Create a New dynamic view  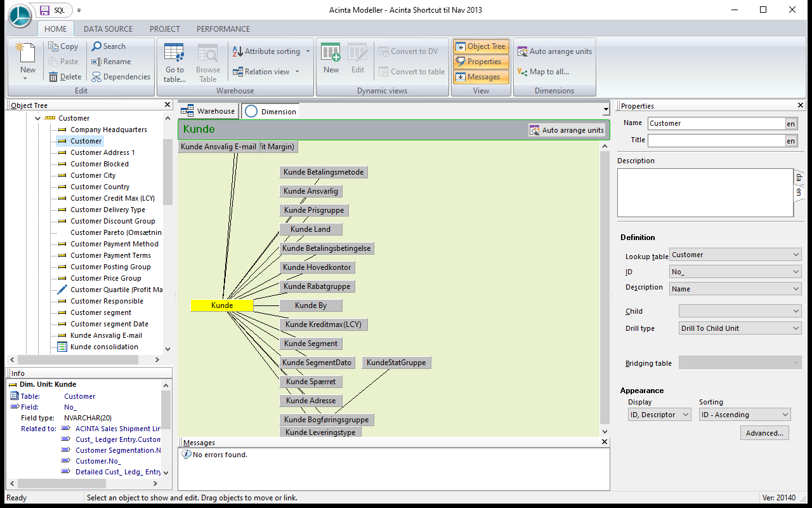click(x=331, y=58)
